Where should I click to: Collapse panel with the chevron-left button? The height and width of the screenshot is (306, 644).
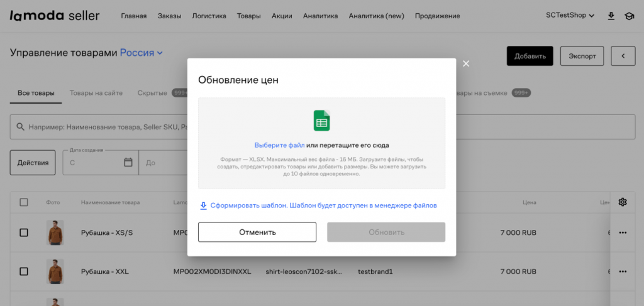(623, 56)
